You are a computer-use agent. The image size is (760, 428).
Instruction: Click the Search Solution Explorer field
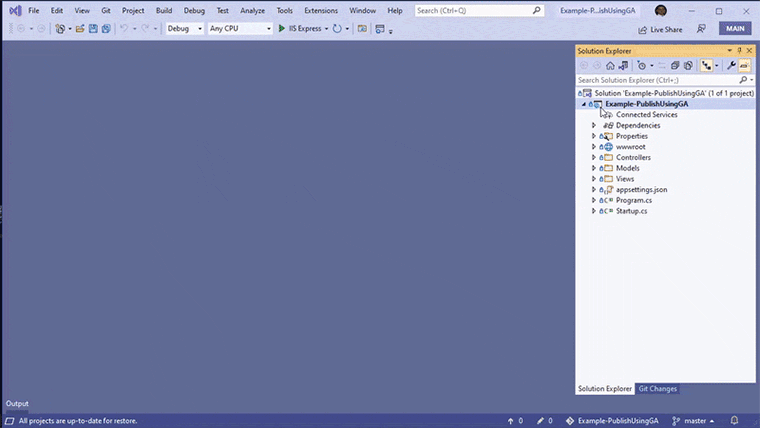[x=656, y=80]
